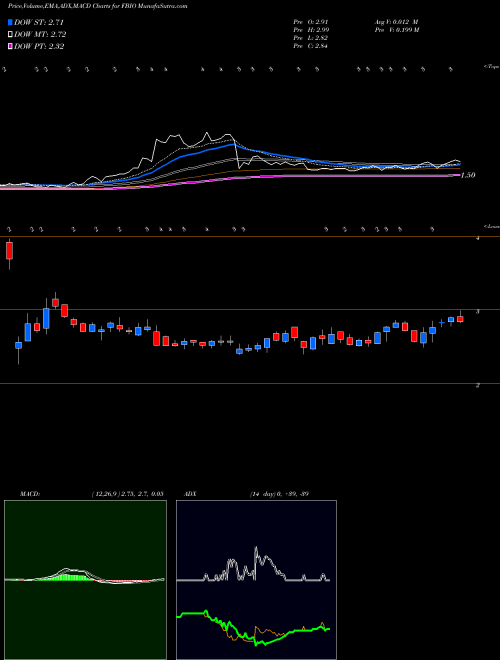The width and height of the screenshot is (500, 660).
Task: Click the '<Tops' marker label
Action: click(x=491, y=67)
